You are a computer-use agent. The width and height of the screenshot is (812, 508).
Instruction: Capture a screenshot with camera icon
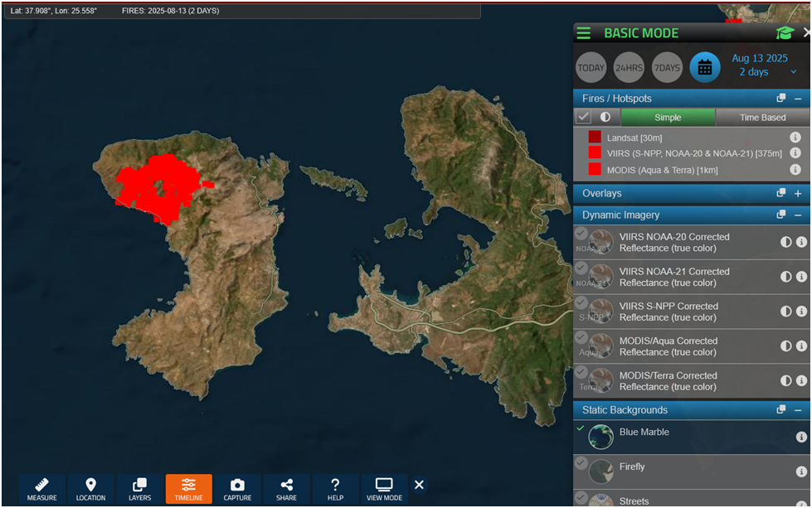pos(237,489)
